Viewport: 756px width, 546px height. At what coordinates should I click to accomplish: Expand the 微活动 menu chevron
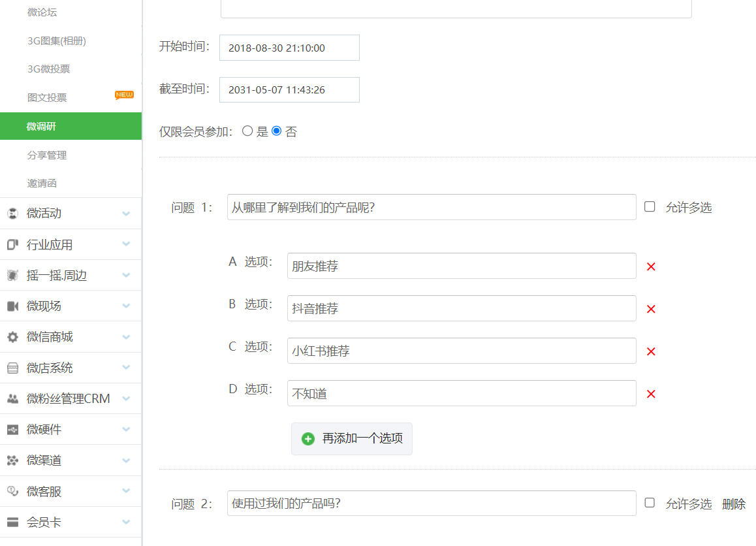pyautogui.click(x=126, y=213)
